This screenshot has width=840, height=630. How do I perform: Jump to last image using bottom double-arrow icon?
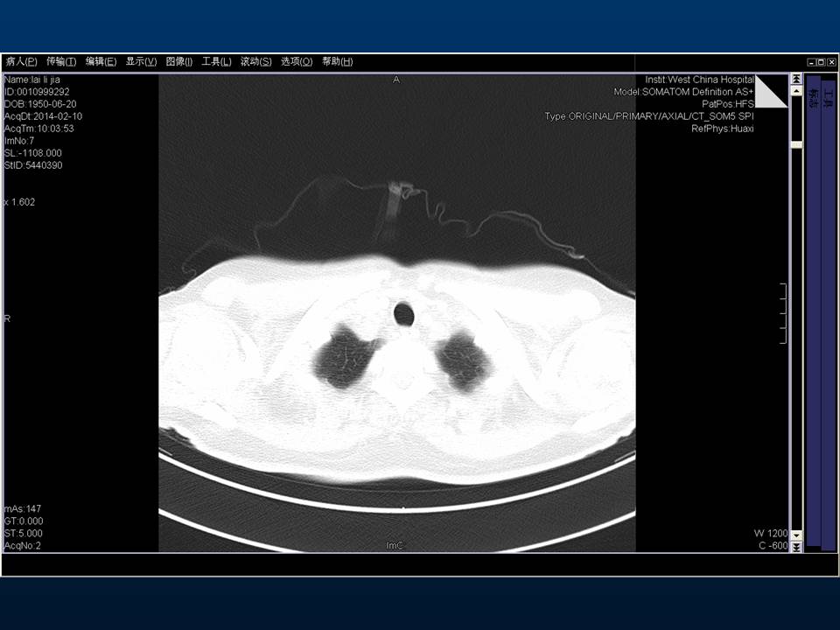[x=796, y=545]
